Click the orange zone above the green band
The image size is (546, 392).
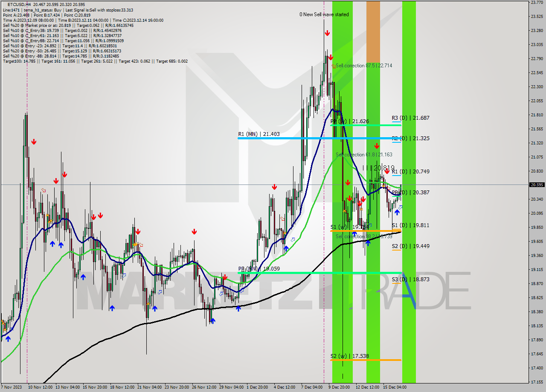tap(373, 32)
